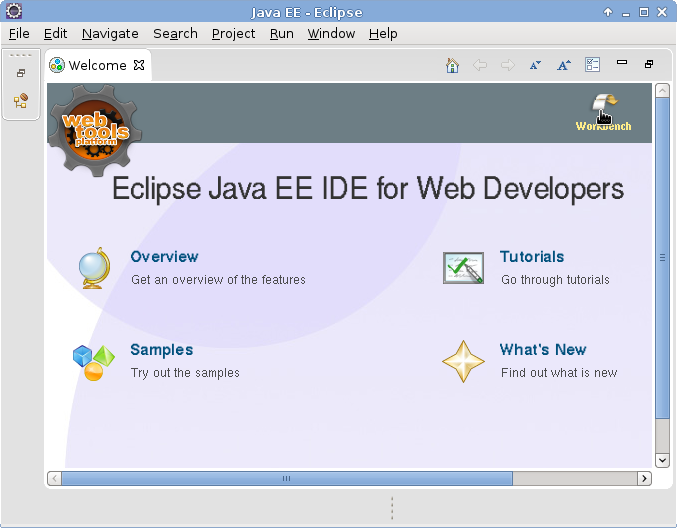Open the Samples link
The height and width of the screenshot is (528, 677).
click(x=161, y=350)
